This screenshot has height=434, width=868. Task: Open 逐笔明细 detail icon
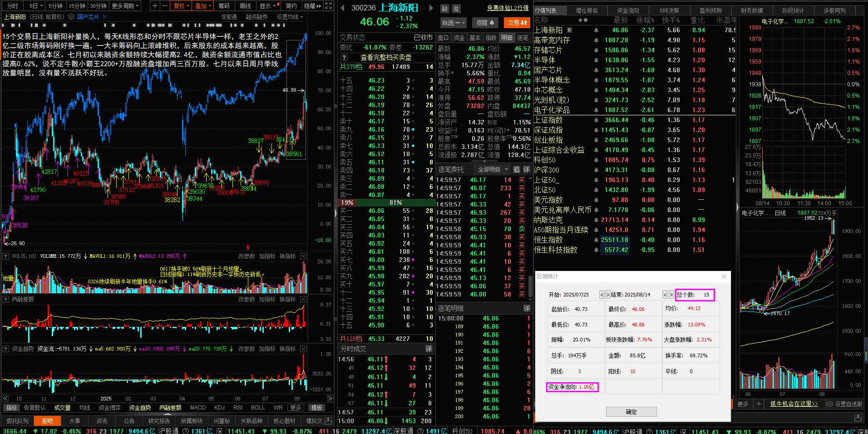527,308
